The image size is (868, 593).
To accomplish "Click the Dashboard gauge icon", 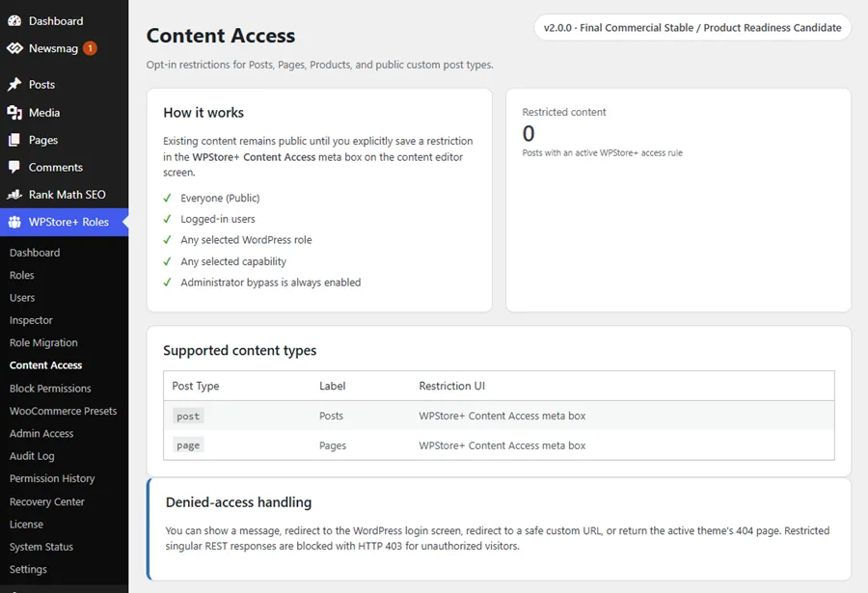I will pos(14,21).
